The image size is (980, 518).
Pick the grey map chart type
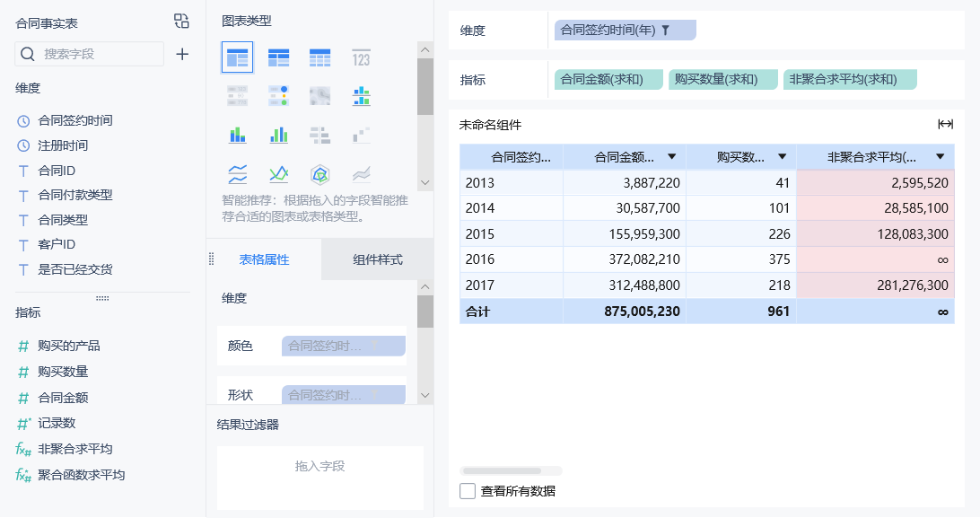click(320, 96)
